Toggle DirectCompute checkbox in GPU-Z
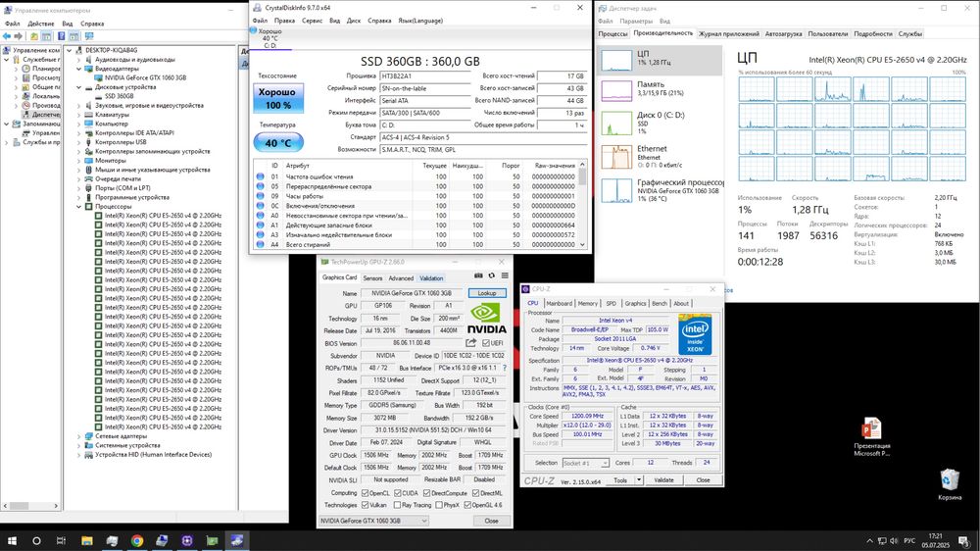980x551 pixels. [427, 493]
